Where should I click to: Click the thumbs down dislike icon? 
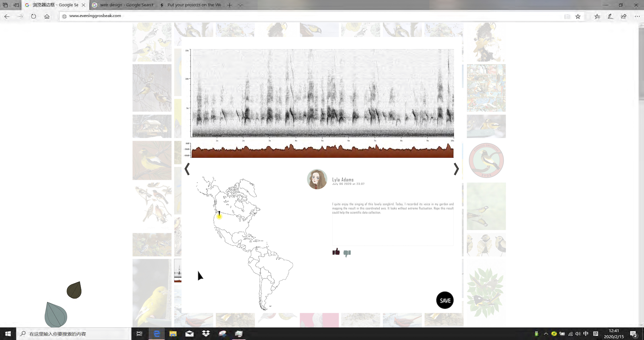click(x=347, y=253)
